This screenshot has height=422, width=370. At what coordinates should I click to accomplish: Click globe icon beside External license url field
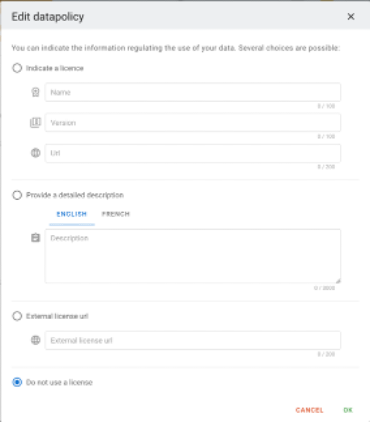pyautogui.click(x=35, y=340)
